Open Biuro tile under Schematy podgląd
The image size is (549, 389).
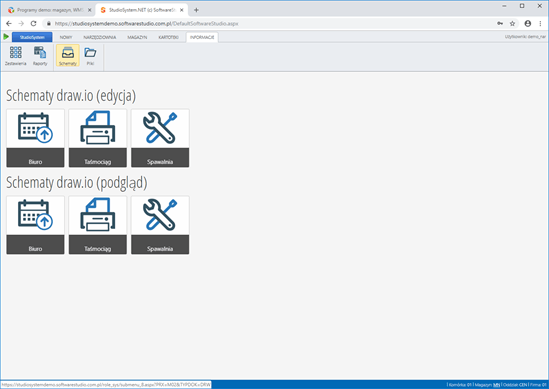pyautogui.click(x=35, y=225)
